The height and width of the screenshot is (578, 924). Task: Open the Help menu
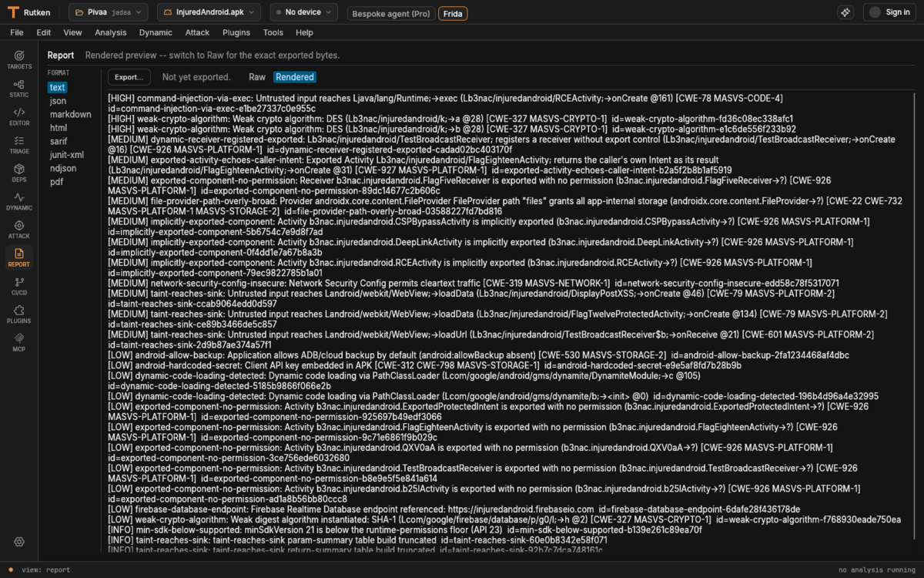coord(304,32)
